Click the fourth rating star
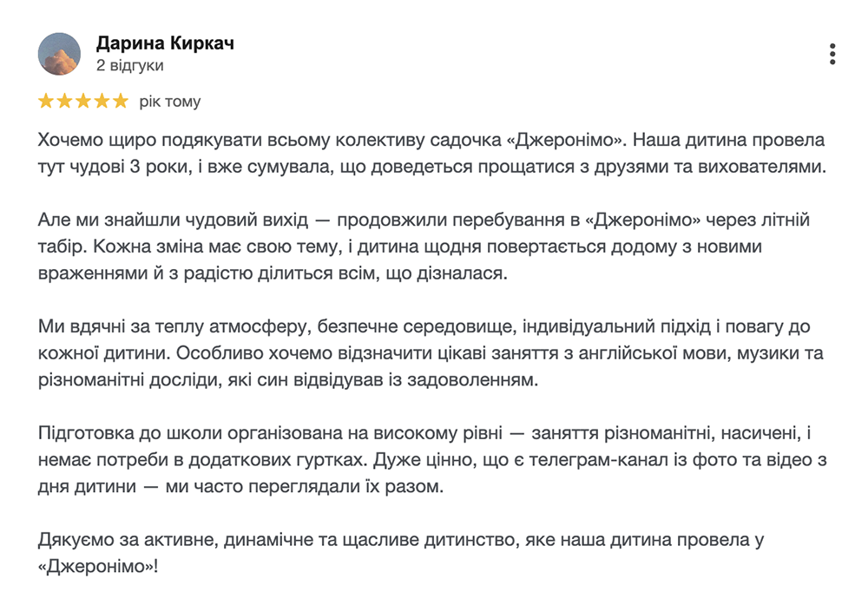Image resolution: width=868 pixels, height=605 pixels. click(102, 101)
